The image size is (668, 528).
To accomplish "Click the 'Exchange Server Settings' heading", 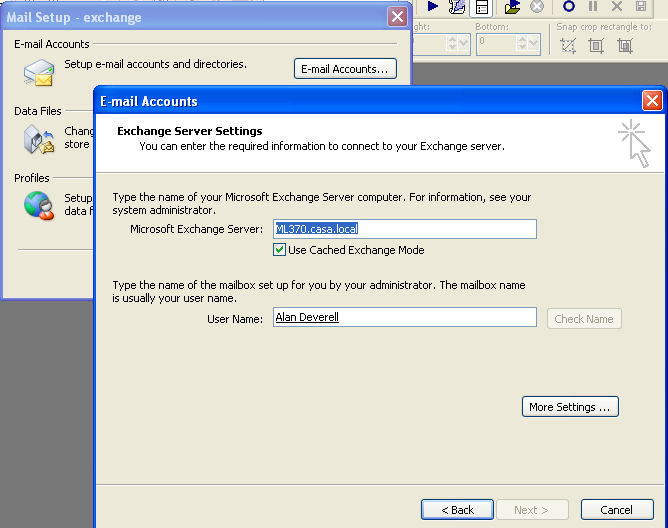I will tap(190, 131).
